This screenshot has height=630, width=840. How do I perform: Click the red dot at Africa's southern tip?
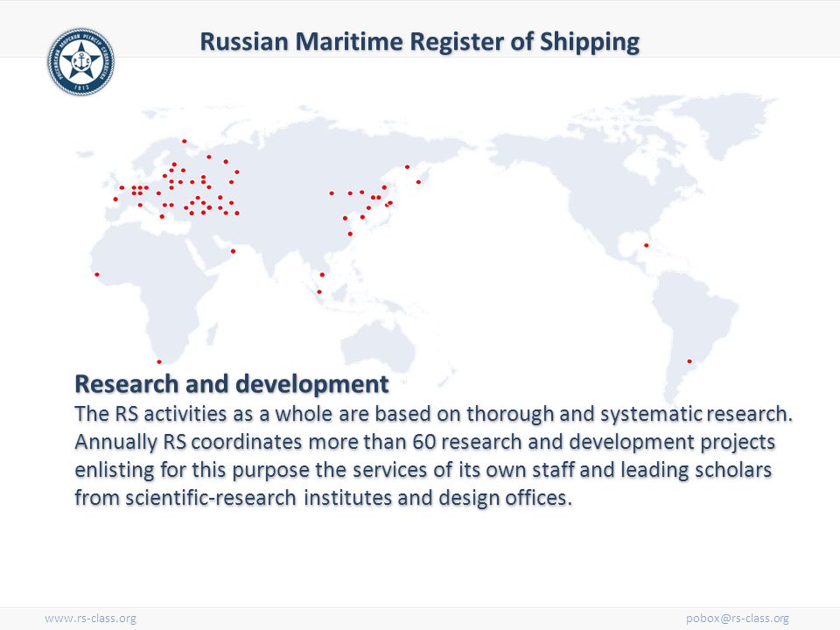point(159,361)
